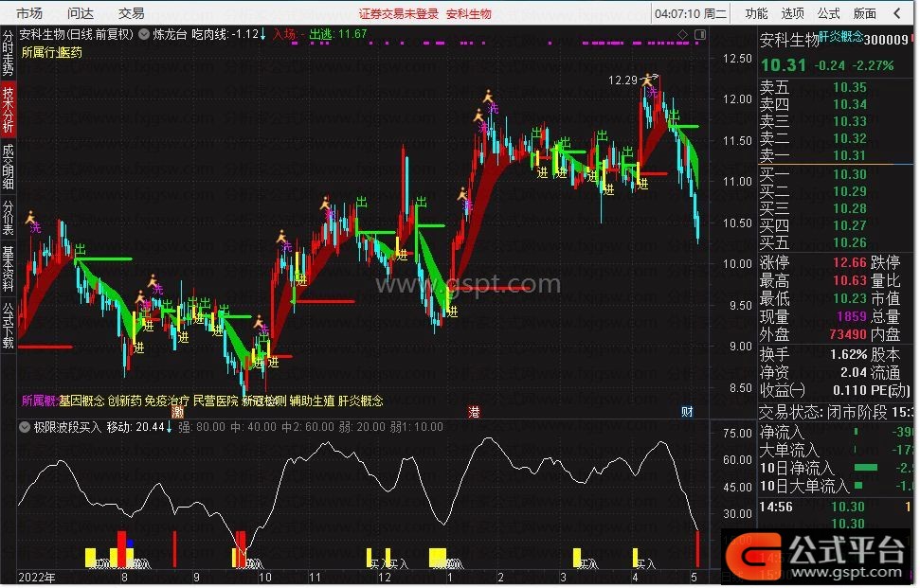Click the 外盘 value 73490
This screenshot has height=588, width=920.
(x=848, y=335)
